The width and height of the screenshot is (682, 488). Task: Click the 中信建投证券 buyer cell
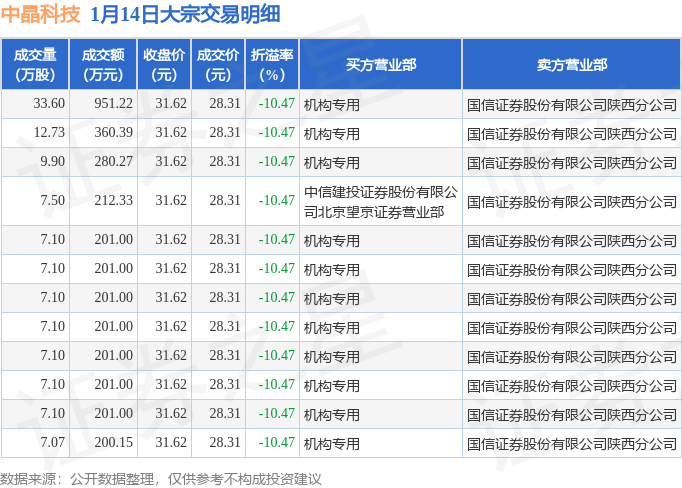(381, 202)
